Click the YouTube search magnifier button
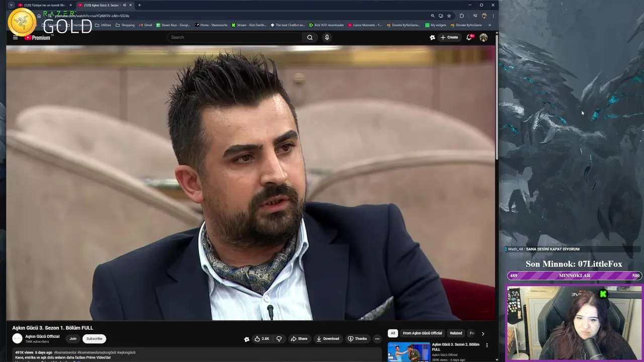644x362 pixels. 310,37
